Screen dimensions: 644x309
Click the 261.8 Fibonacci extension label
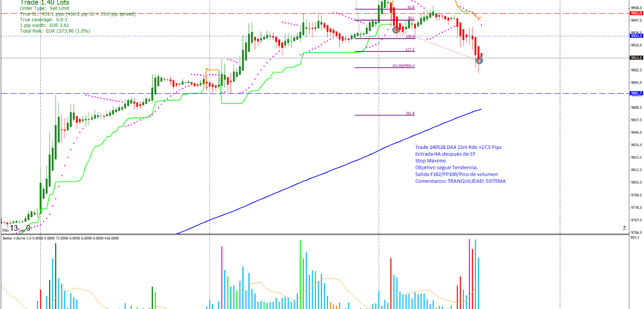pyautogui.click(x=410, y=113)
